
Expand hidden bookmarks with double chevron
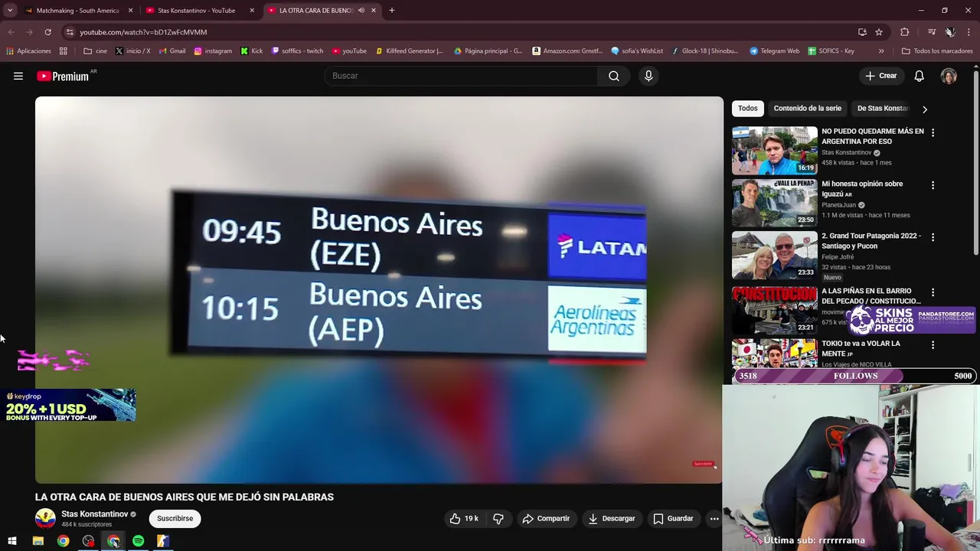(881, 51)
